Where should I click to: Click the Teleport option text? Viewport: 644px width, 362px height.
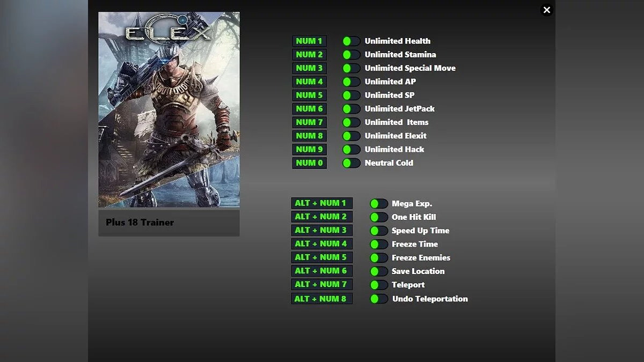tap(408, 285)
